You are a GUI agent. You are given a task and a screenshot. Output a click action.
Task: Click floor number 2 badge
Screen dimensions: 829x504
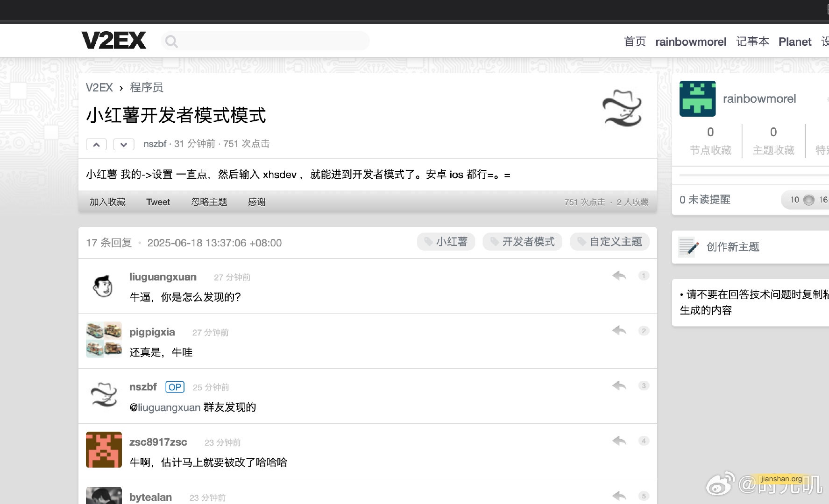[x=644, y=331]
